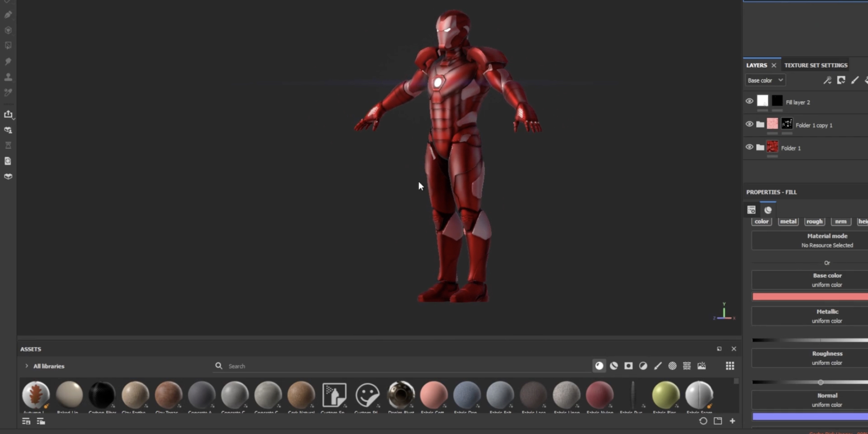This screenshot has height=434, width=868.
Task: Expand the All libraries tree
Action: 27,366
